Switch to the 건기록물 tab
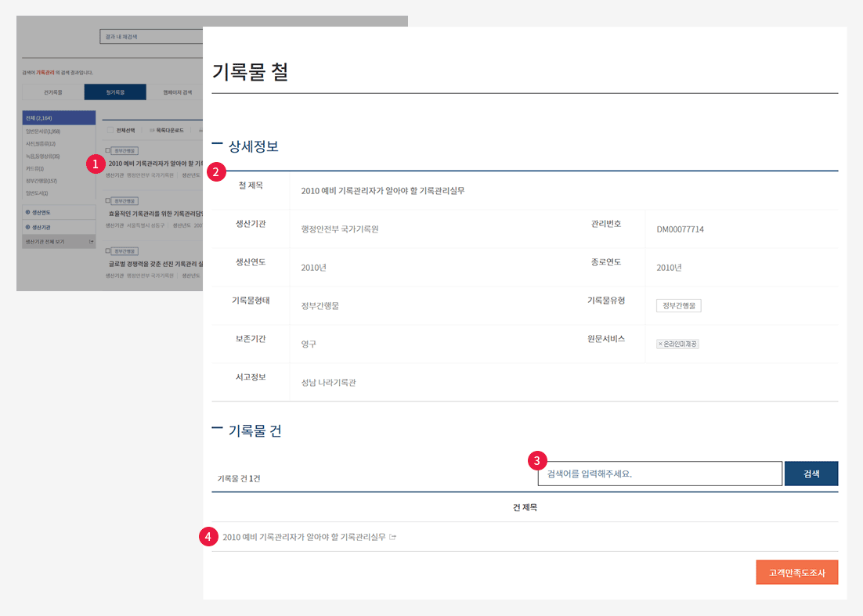The height and width of the screenshot is (616, 863). [x=53, y=92]
